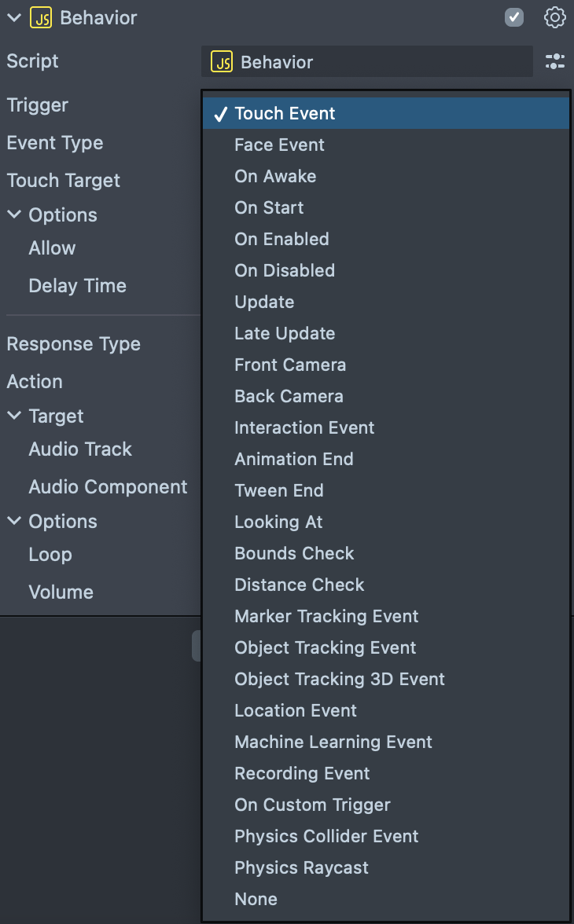Click the script picker icon beside Behavior field

(555, 62)
